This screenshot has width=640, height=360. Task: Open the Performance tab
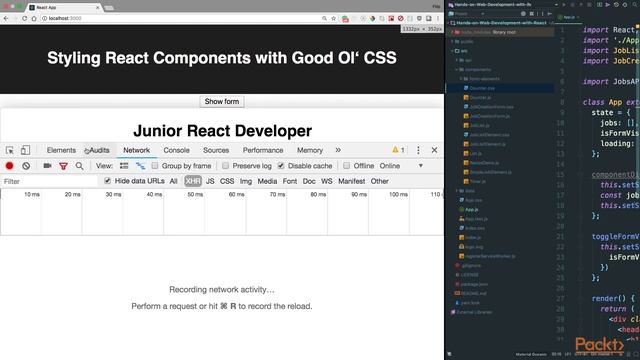tap(263, 150)
